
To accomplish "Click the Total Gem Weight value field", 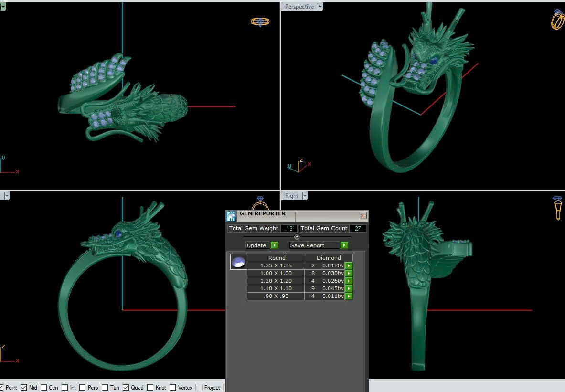I will (x=289, y=228).
